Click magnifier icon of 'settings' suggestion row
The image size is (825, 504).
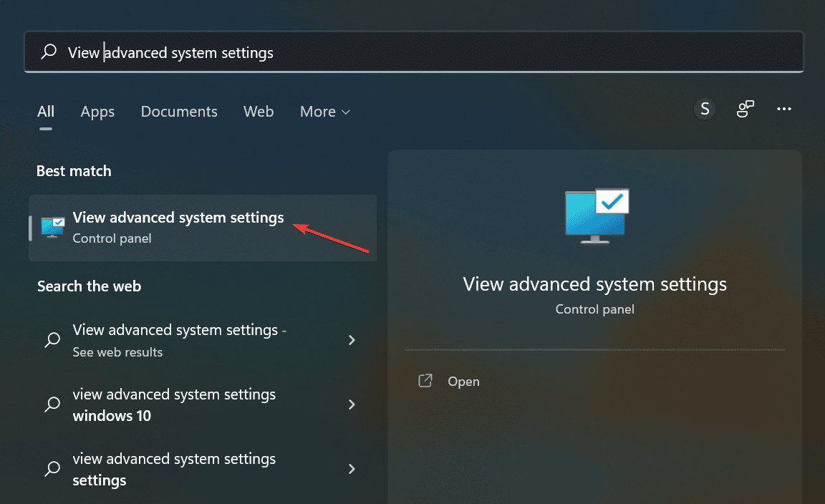click(x=52, y=468)
